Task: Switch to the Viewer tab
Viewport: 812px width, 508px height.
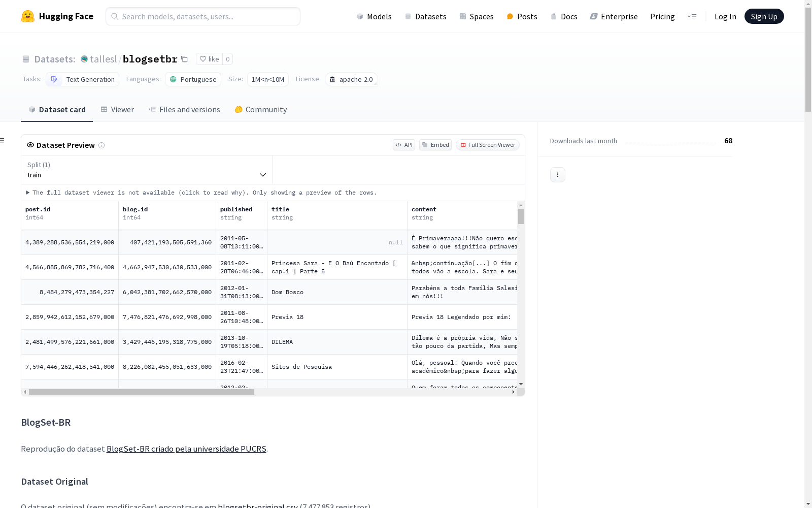Action: (117, 110)
